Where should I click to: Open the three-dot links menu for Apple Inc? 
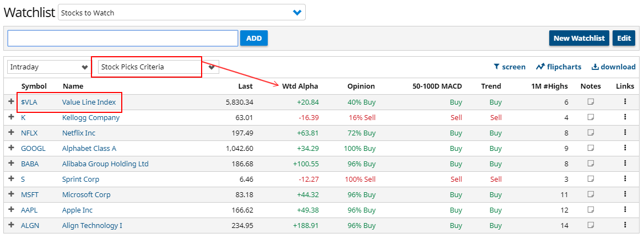(625, 210)
